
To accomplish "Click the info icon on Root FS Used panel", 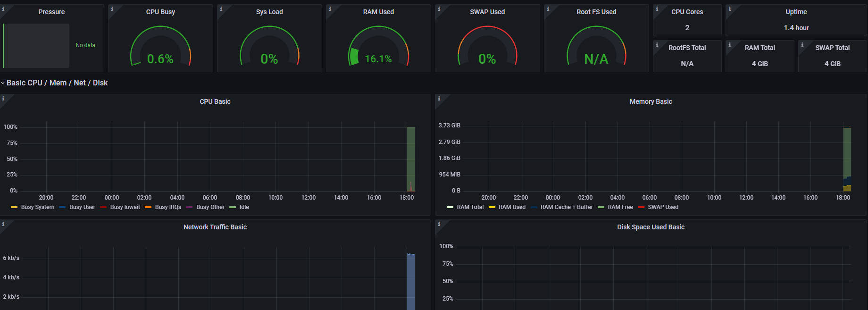I will click(548, 8).
